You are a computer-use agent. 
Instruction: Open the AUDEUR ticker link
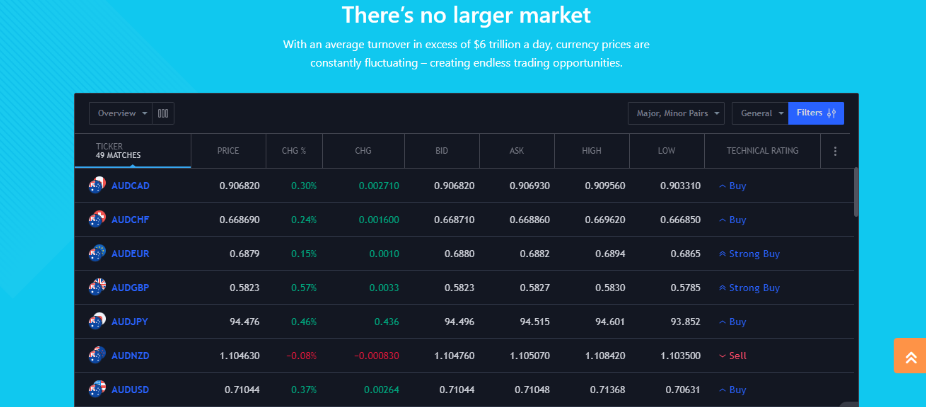tap(130, 254)
